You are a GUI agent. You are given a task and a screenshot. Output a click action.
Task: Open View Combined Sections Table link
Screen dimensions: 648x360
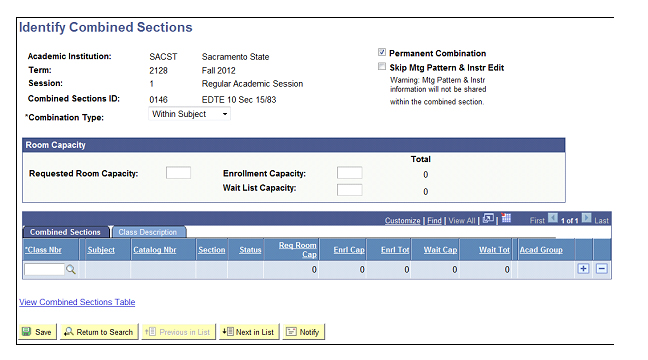77,302
